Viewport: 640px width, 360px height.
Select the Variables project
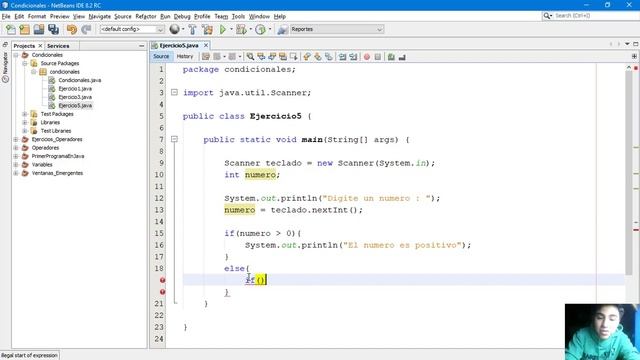pyautogui.click(x=42, y=164)
